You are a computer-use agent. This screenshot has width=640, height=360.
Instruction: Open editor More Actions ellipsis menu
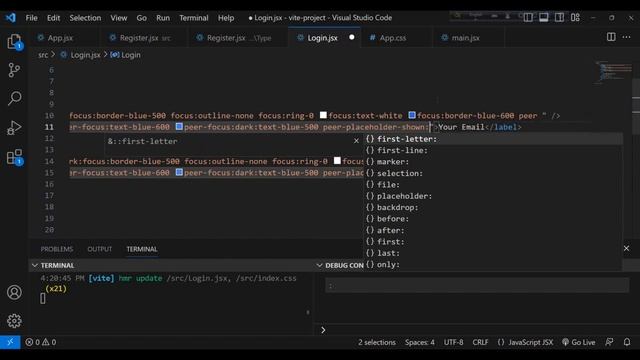627,37
